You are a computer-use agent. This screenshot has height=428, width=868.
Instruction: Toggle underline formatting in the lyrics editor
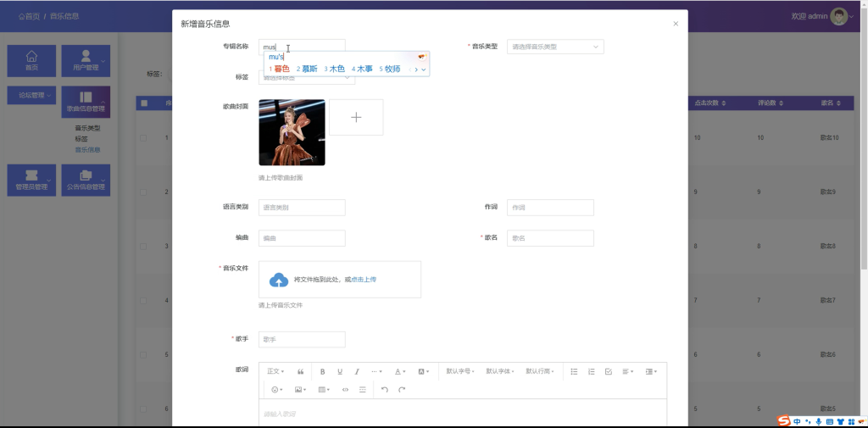tap(340, 371)
